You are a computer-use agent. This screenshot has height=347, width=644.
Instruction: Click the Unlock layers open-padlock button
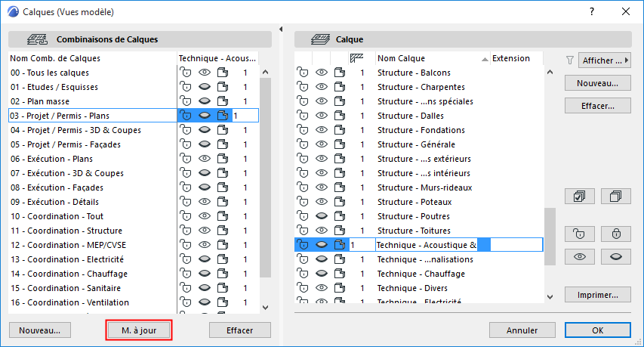pos(580,234)
